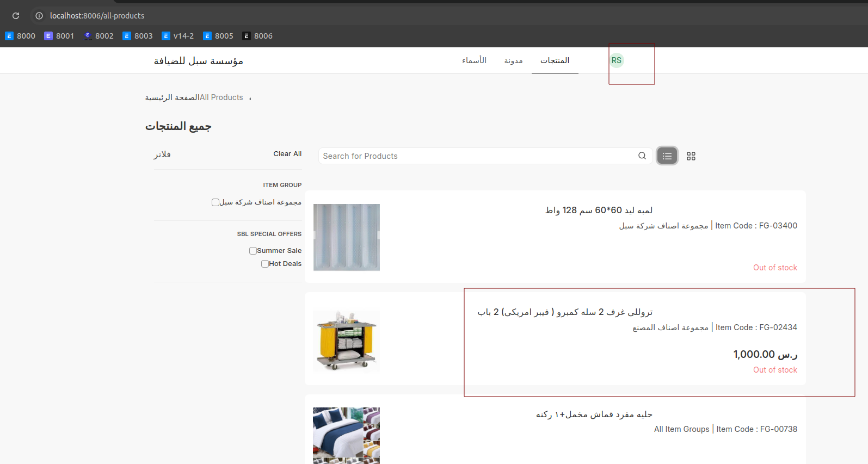The height and width of the screenshot is (464, 868).
Task: Open the 8002 bookmark
Action: coord(99,36)
